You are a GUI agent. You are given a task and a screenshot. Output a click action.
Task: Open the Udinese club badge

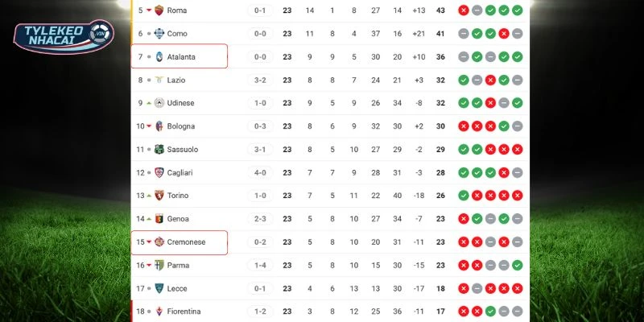(159, 103)
